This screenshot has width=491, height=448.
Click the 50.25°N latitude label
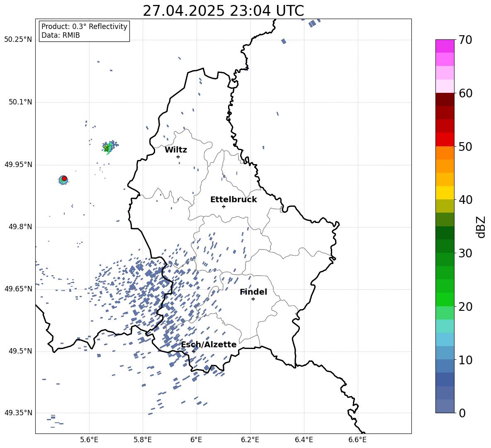tap(18, 40)
